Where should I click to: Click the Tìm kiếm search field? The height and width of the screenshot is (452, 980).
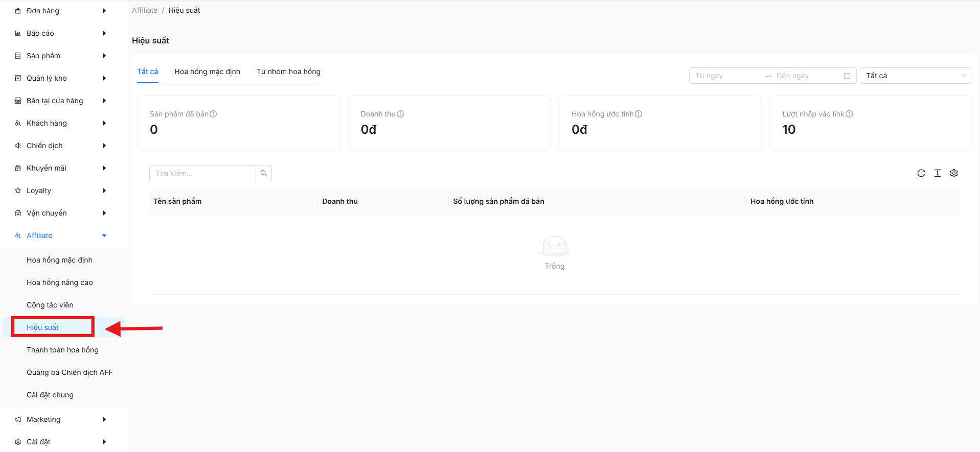tap(202, 173)
